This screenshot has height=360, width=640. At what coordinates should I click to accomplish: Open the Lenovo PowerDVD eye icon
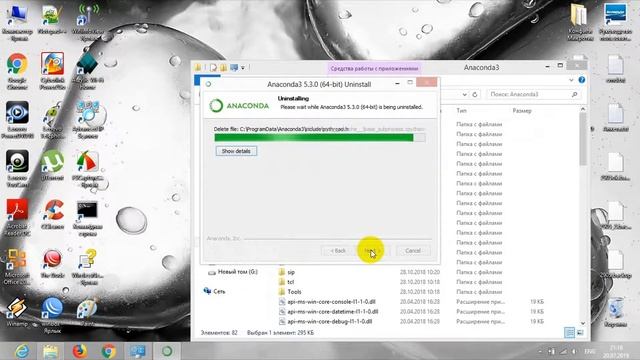[x=17, y=120]
